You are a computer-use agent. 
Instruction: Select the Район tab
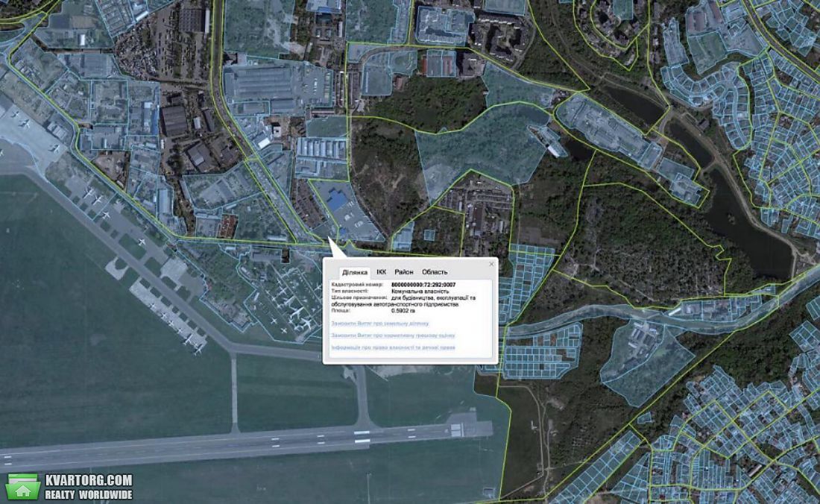404,272
